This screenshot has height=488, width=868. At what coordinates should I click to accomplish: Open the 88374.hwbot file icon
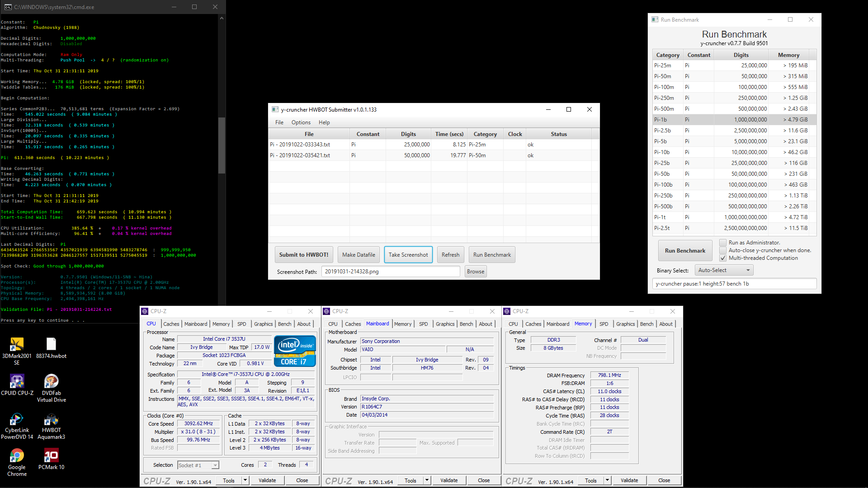51,348
